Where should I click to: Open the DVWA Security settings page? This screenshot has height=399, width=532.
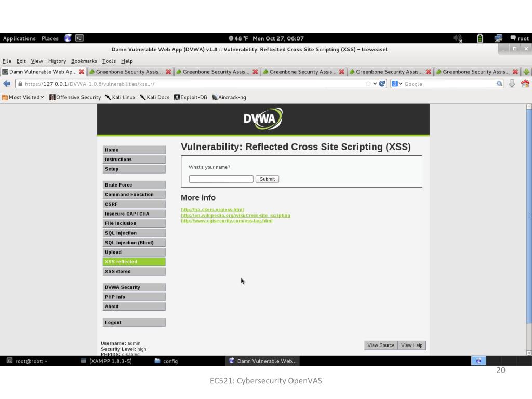134,287
